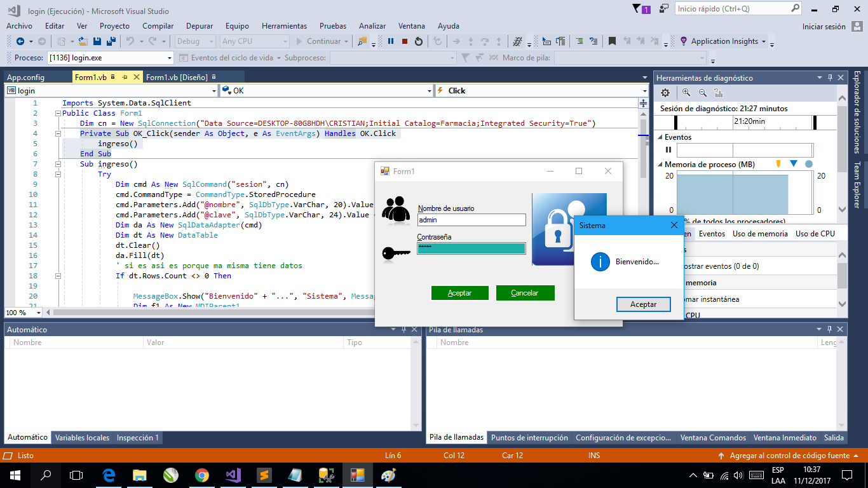The width and height of the screenshot is (868, 488).
Task: Toggle a bookmark with the flag icon
Action: pyautogui.click(x=613, y=41)
